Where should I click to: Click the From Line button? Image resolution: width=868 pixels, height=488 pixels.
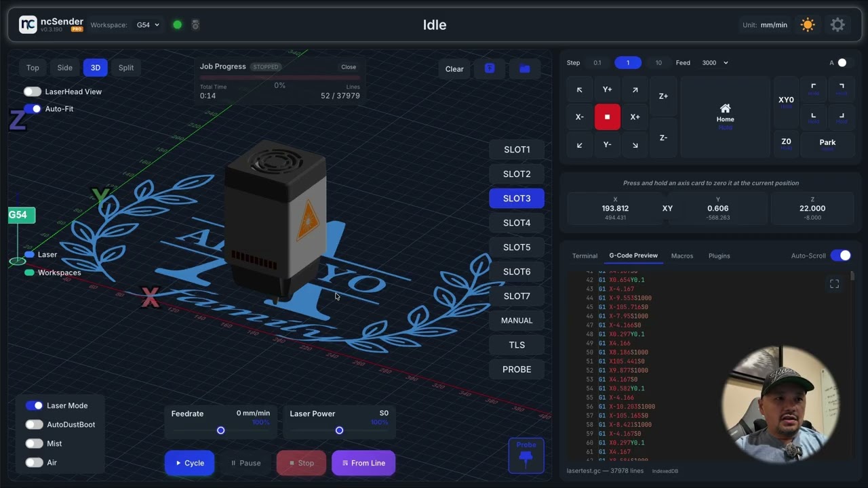[x=363, y=463]
